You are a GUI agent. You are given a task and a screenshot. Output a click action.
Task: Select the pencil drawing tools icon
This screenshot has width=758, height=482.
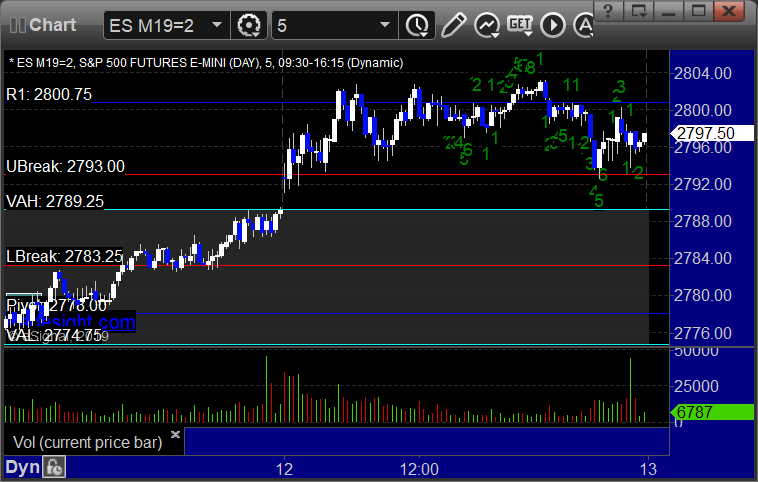[453, 25]
